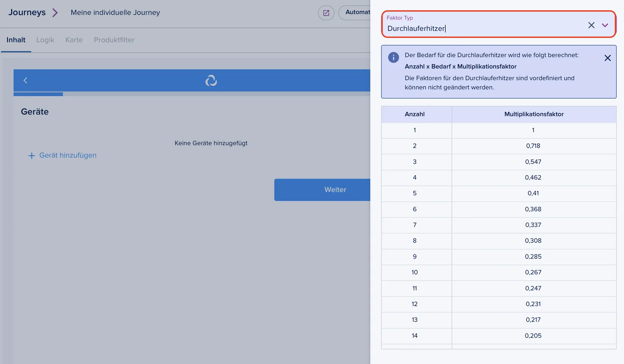The width and height of the screenshot is (624, 364).
Task: Click the preview progress bar
Action: click(x=192, y=94)
